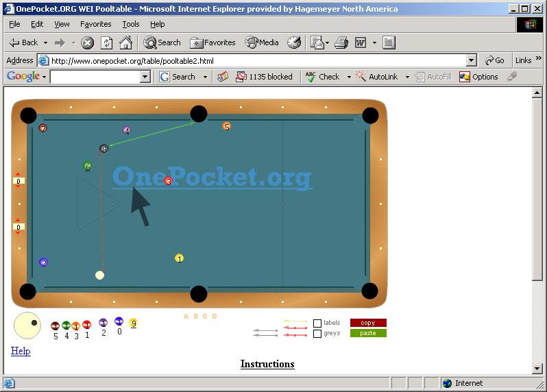This screenshot has width=547, height=392.
Task: Open the File menu
Action: (x=14, y=24)
